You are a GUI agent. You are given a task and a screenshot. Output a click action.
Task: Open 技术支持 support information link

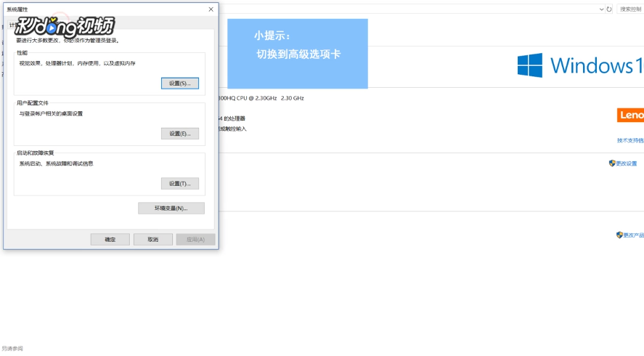(630, 141)
